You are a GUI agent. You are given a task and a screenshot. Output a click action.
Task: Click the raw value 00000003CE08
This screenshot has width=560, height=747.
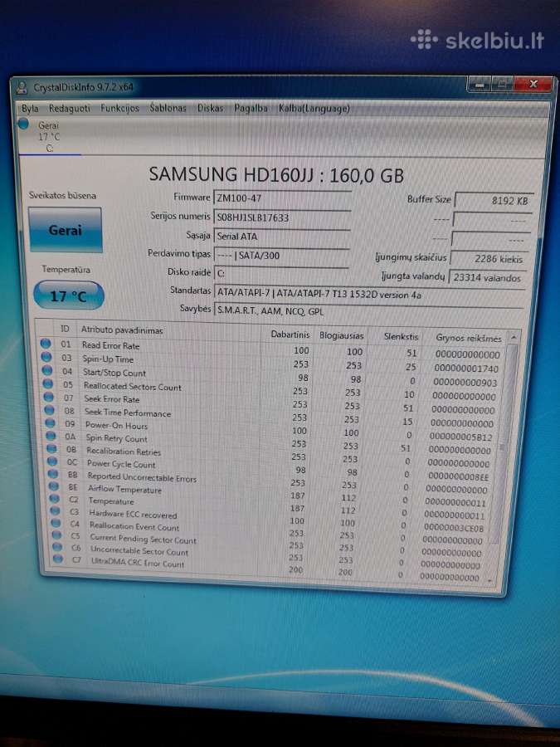tap(453, 528)
